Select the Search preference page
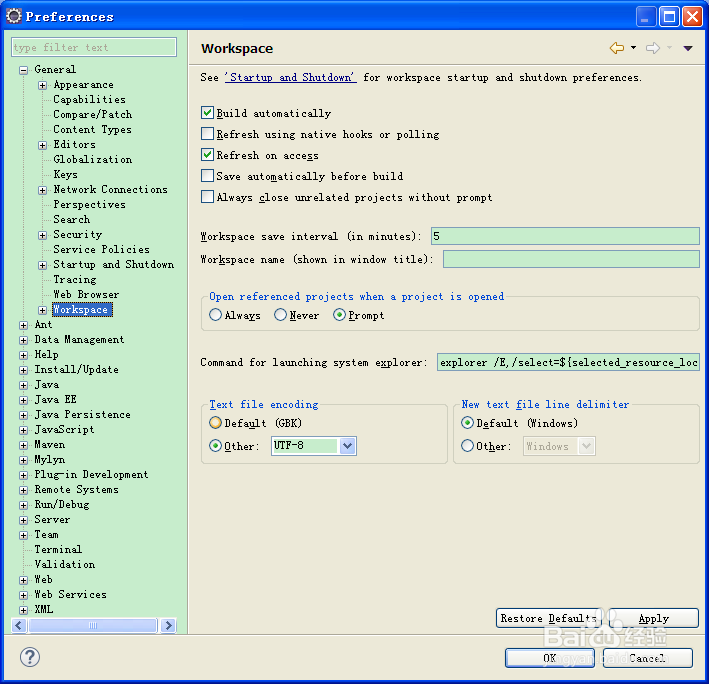Image resolution: width=709 pixels, height=684 pixels. click(x=71, y=219)
